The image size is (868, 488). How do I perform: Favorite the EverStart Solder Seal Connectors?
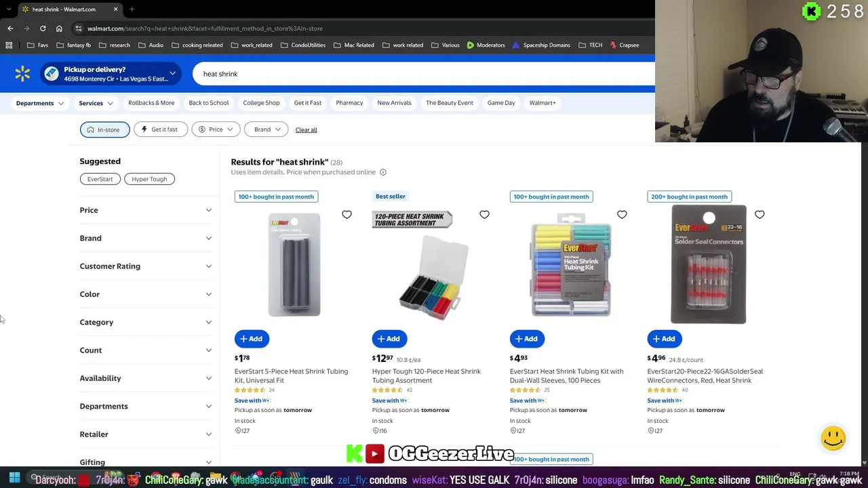[x=759, y=215]
